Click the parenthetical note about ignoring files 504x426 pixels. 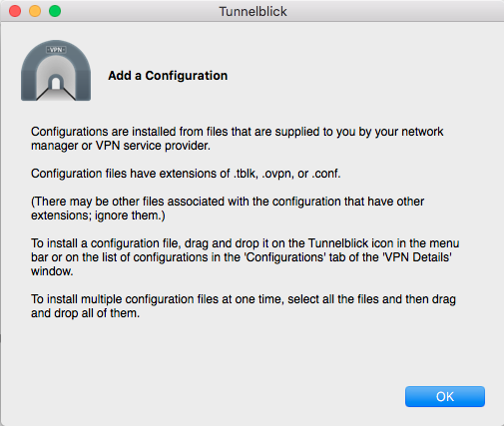click(228, 209)
